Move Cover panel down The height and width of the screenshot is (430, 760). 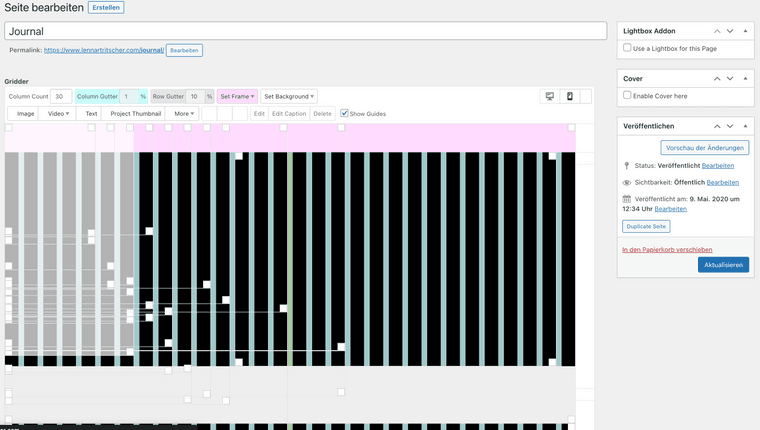click(x=730, y=78)
